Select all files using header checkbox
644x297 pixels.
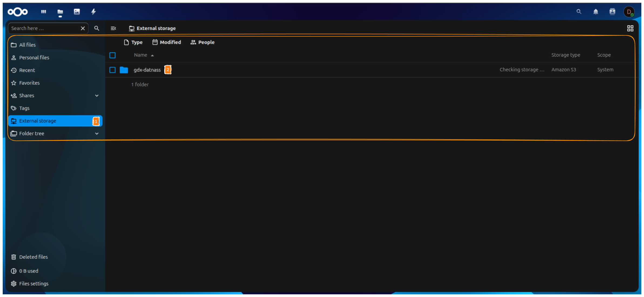[x=112, y=55]
